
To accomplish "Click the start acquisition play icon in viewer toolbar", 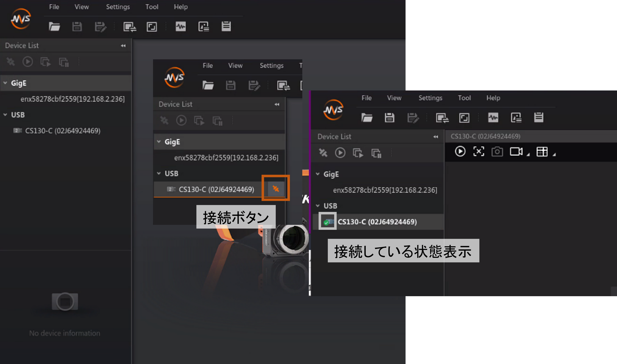I will tap(460, 151).
